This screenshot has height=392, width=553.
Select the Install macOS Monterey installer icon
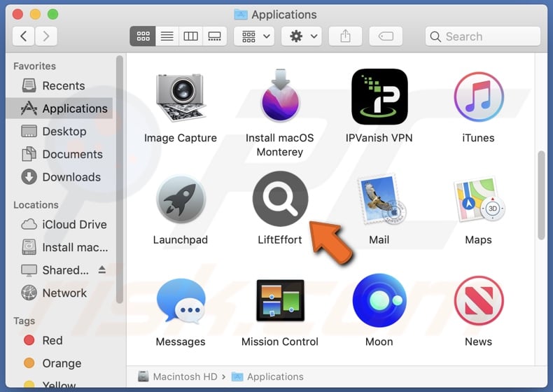(x=280, y=96)
